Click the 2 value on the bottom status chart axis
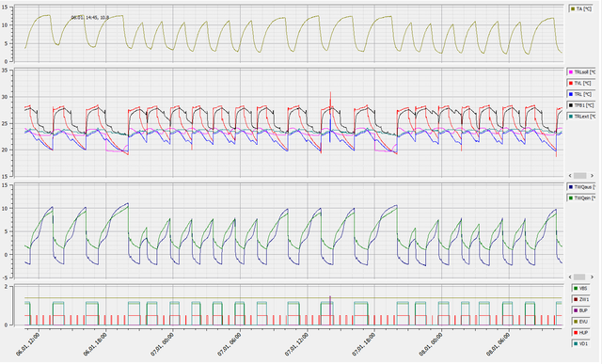Screen dimensions: 602x364 point(7,287)
